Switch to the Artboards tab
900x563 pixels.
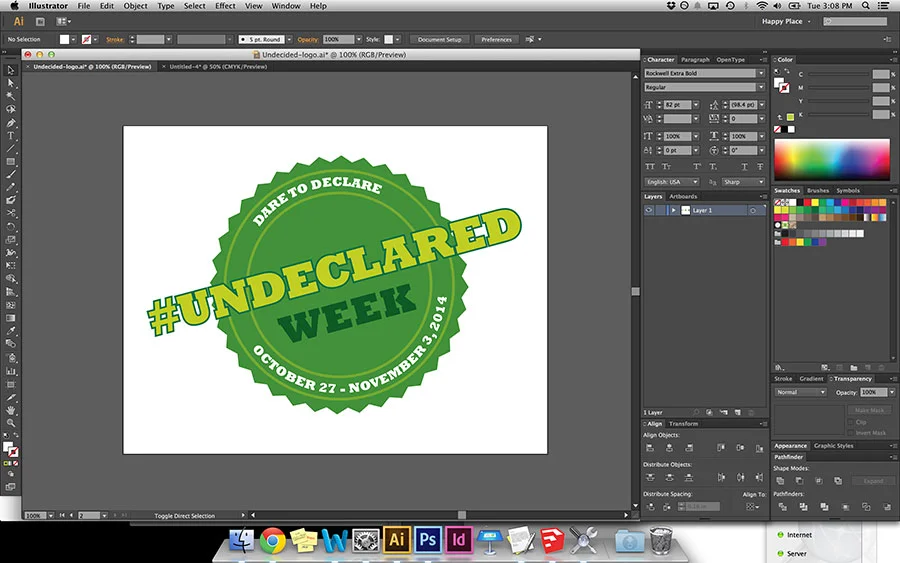[x=683, y=196]
